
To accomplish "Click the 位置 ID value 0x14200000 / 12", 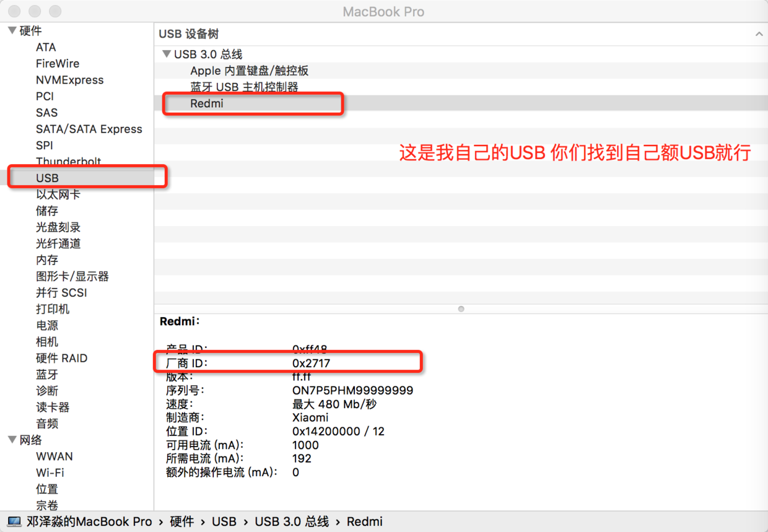I will click(338, 431).
